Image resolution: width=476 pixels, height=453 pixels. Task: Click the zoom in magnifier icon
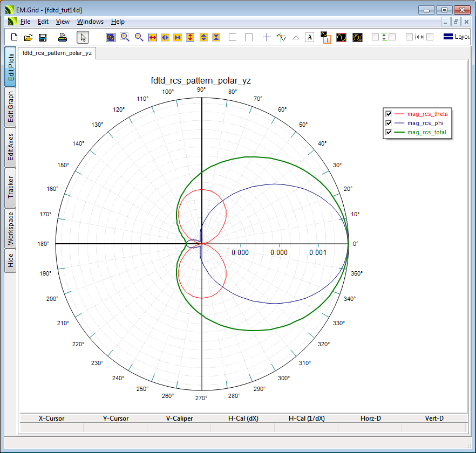pos(125,37)
